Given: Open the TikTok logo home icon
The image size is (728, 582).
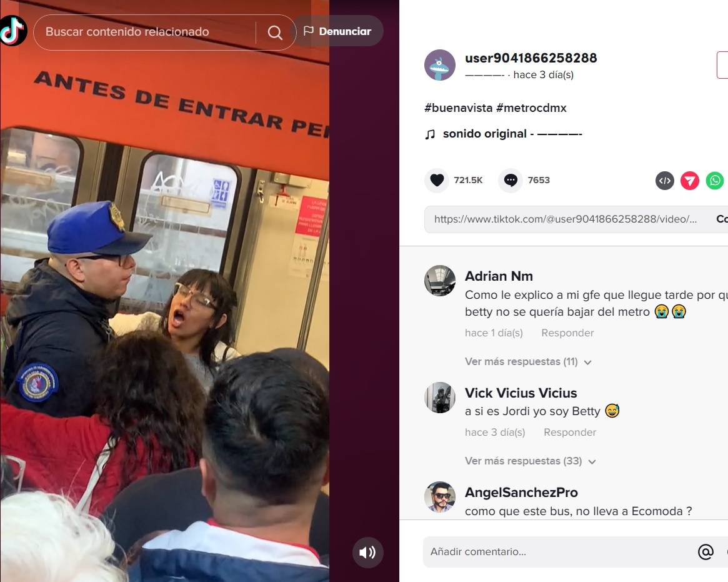Looking at the screenshot, I should pyautogui.click(x=13, y=31).
